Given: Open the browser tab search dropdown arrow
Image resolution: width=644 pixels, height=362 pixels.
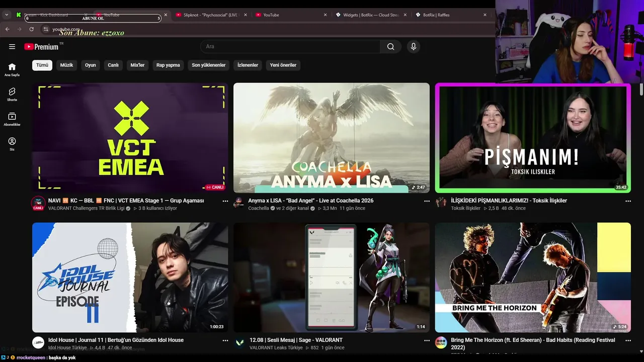Looking at the screenshot, I should 7,15.
